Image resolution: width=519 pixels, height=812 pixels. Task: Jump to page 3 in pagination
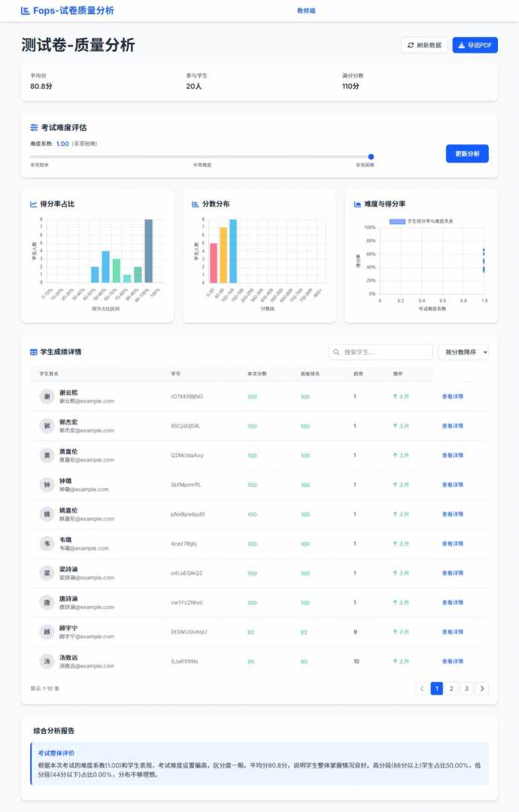tap(466, 688)
